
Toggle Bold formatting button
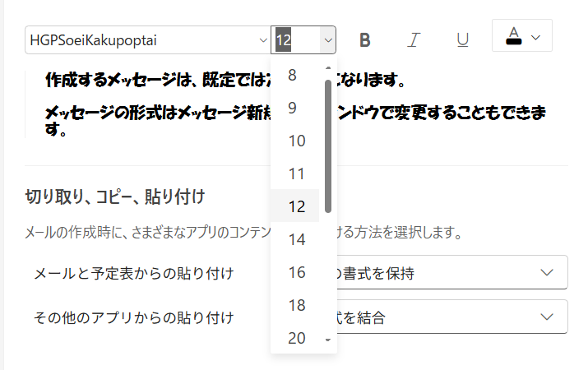tap(366, 40)
